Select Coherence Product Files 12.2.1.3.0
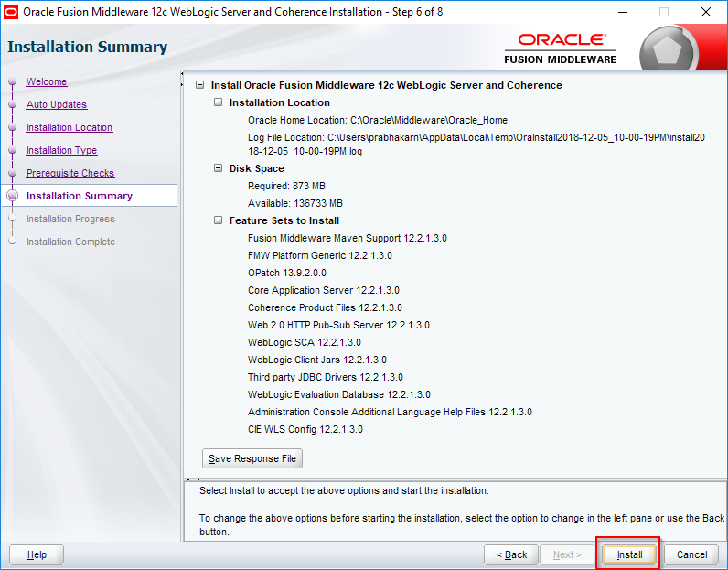The image size is (728, 570). point(325,307)
